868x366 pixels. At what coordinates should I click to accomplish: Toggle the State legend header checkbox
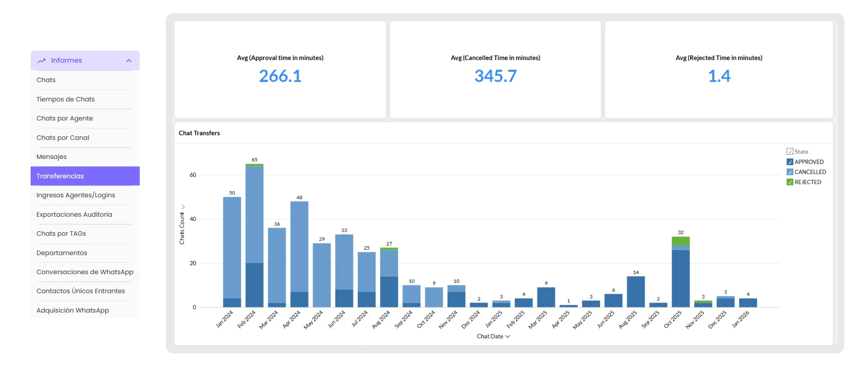click(x=790, y=151)
